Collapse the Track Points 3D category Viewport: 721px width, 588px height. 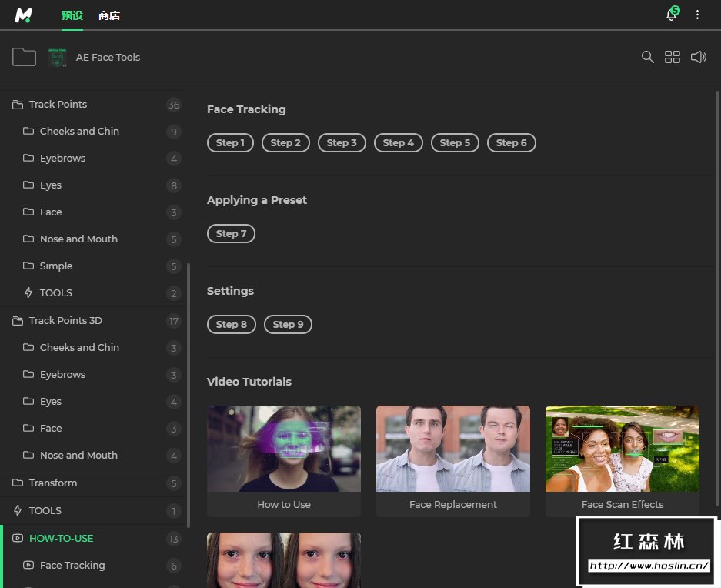93,321
